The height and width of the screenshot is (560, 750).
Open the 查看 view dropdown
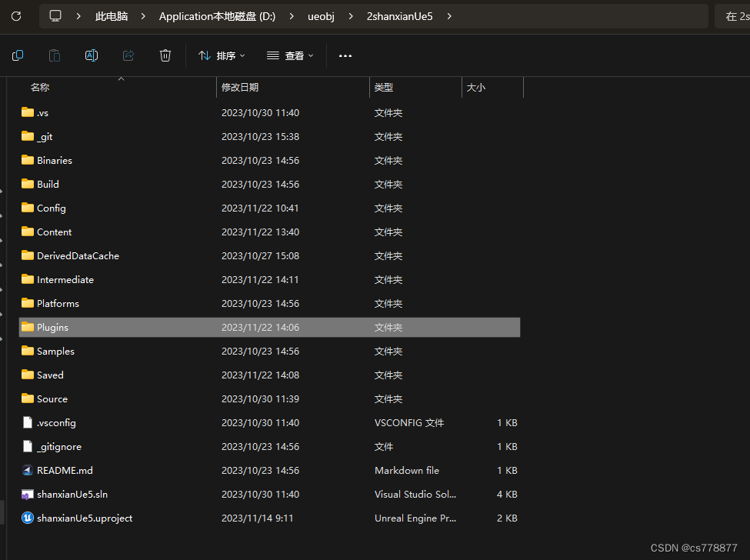coord(290,56)
